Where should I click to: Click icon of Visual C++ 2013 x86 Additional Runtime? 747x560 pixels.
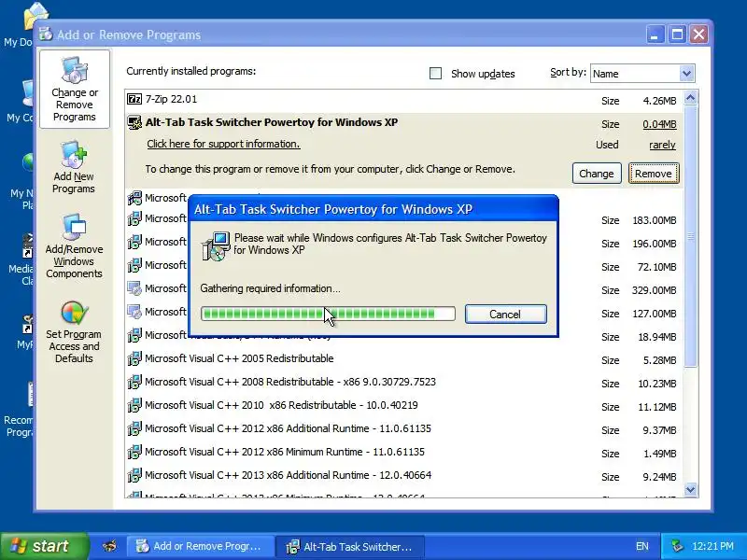(x=134, y=475)
